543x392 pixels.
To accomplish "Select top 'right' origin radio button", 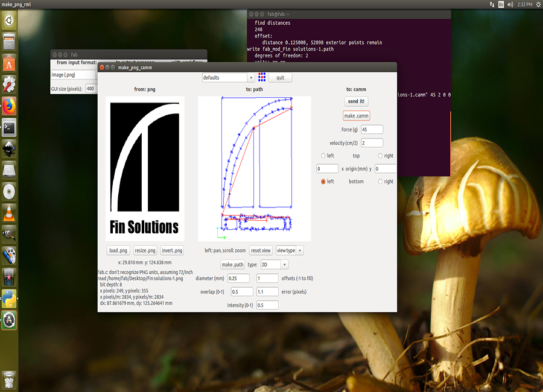I will point(380,156).
